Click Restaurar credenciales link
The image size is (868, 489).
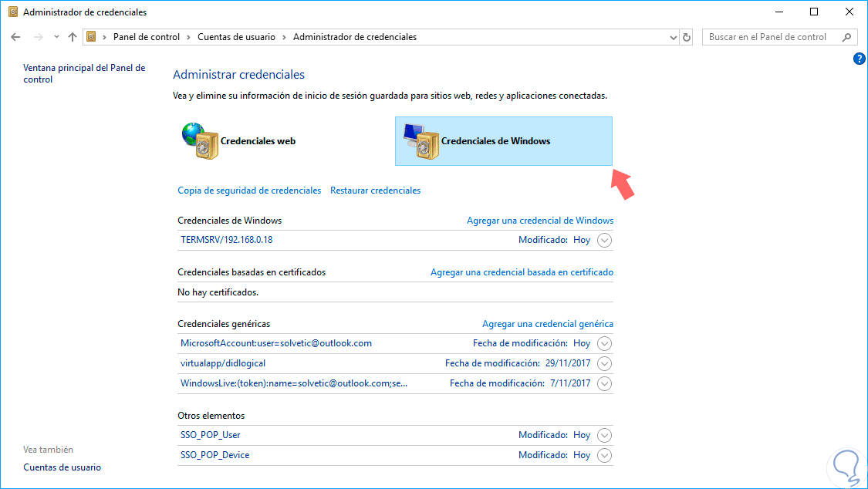[375, 191]
